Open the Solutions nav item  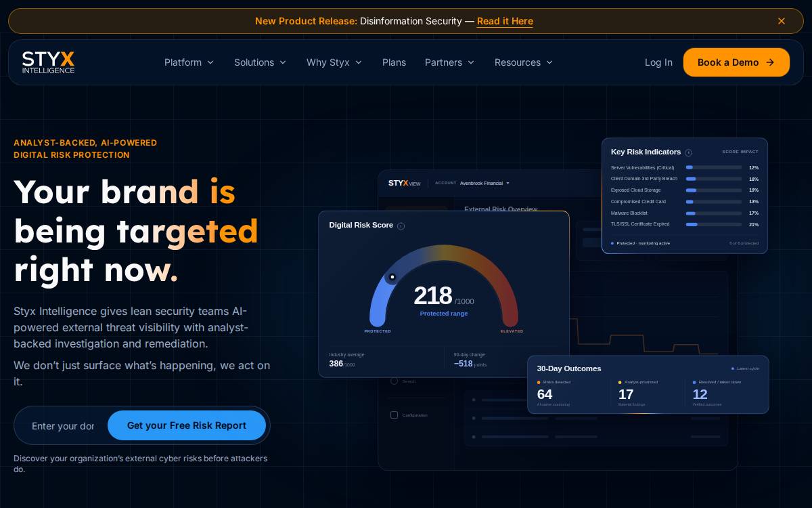click(x=260, y=62)
